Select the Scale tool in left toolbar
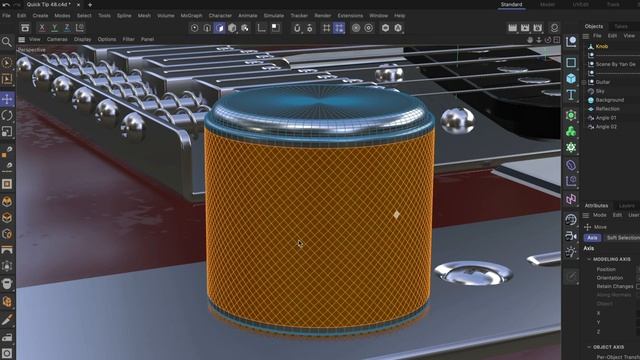The width and height of the screenshot is (640, 360). coord(7,131)
